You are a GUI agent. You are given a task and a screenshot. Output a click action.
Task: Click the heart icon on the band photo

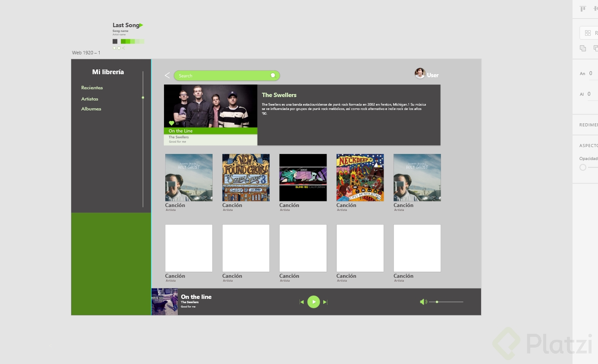pos(171,123)
